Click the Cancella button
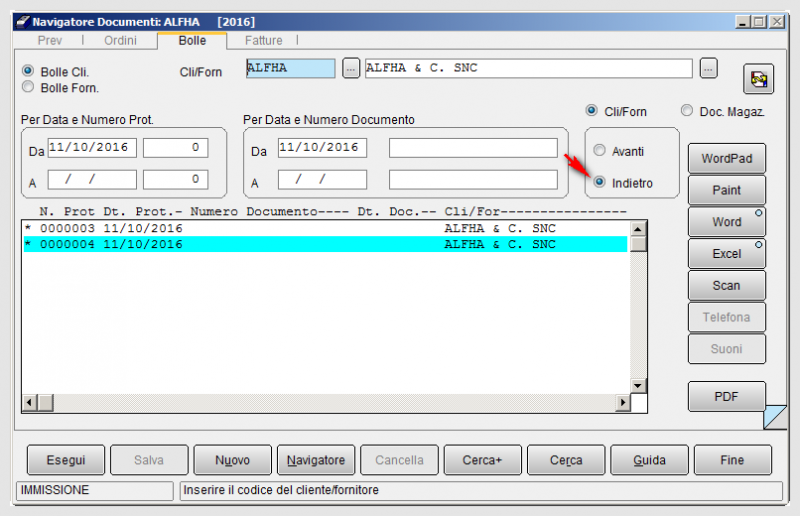The width and height of the screenshot is (800, 516). point(399,460)
